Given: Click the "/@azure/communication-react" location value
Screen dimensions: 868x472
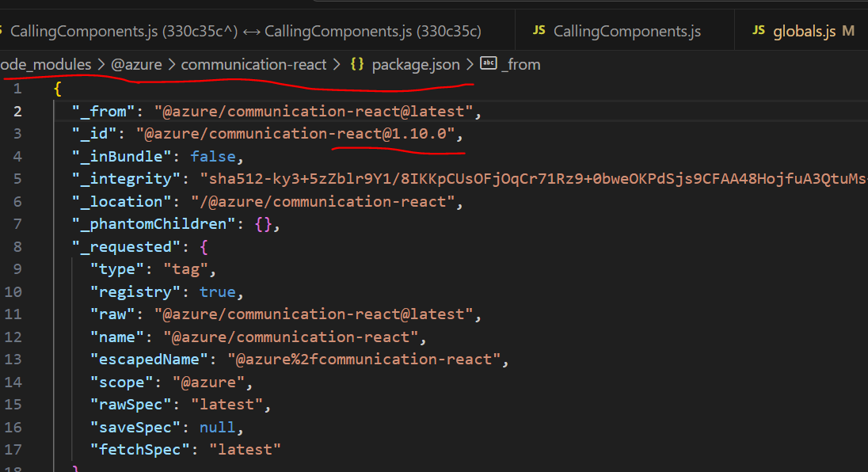Looking at the screenshot, I should 323,201.
